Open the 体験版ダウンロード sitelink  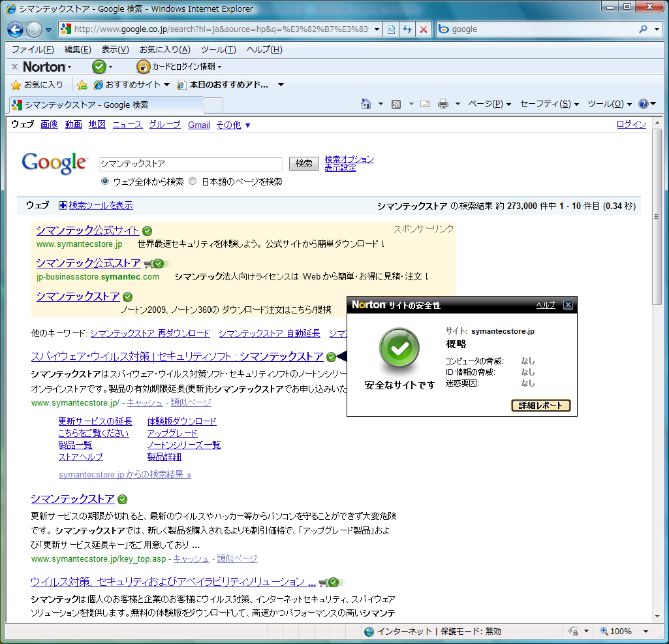coord(181,421)
